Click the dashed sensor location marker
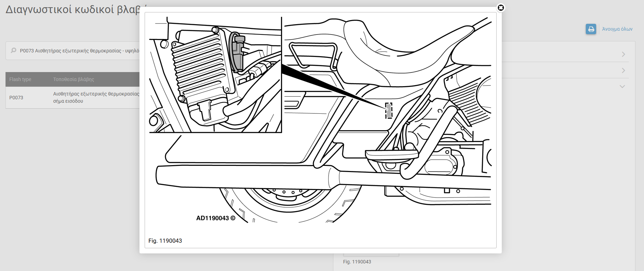Image resolution: width=644 pixels, height=271 pixels. [388, 111]
